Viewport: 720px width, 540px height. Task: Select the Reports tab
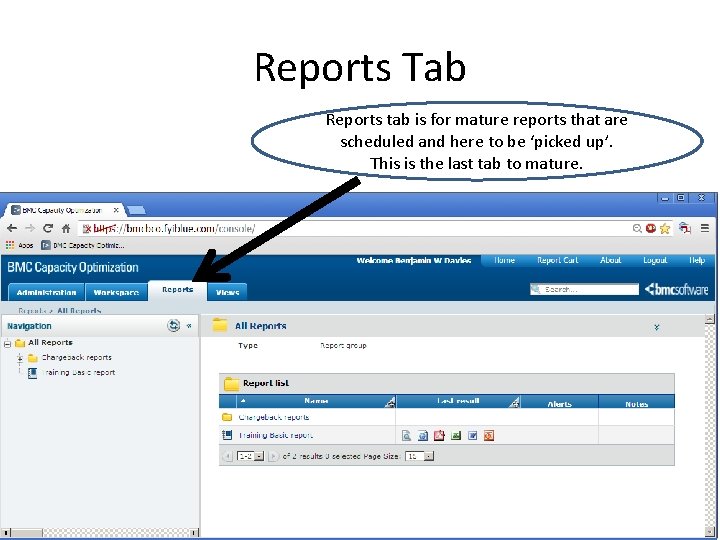177,290
